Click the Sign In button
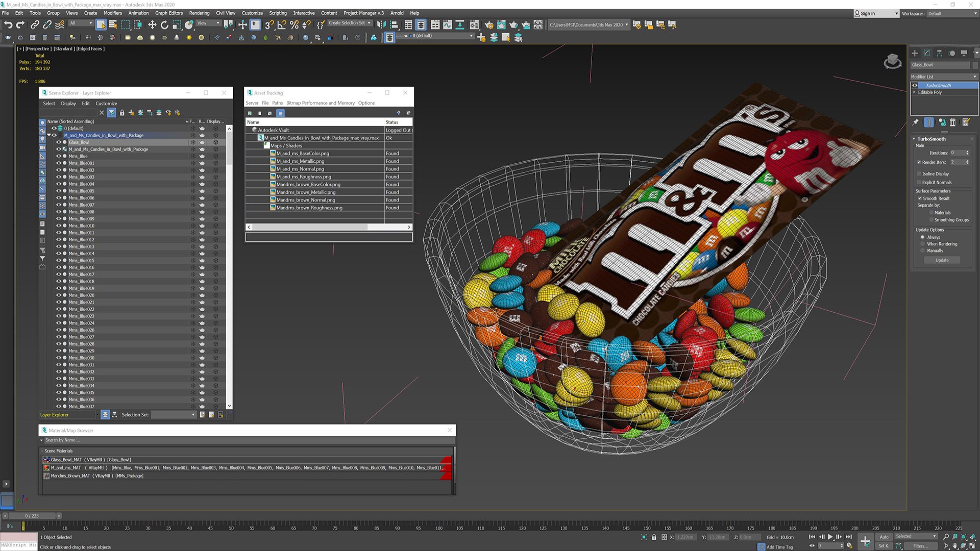980x551 pixels. [x=876, y=14]
